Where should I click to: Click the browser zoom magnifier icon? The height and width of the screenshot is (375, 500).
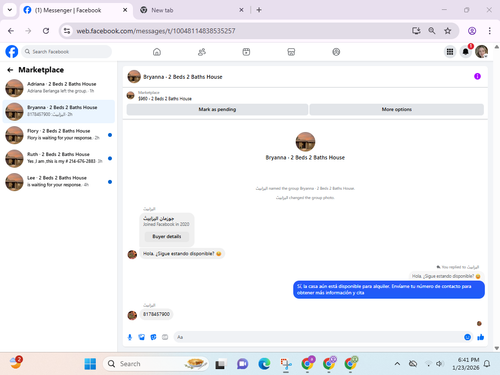pyautogui.click(x=432, y=31)
